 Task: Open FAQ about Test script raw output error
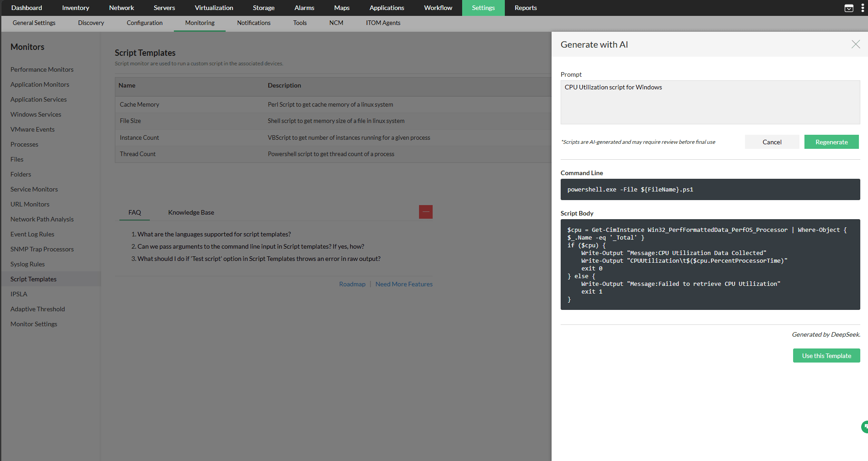coord(259,259)
